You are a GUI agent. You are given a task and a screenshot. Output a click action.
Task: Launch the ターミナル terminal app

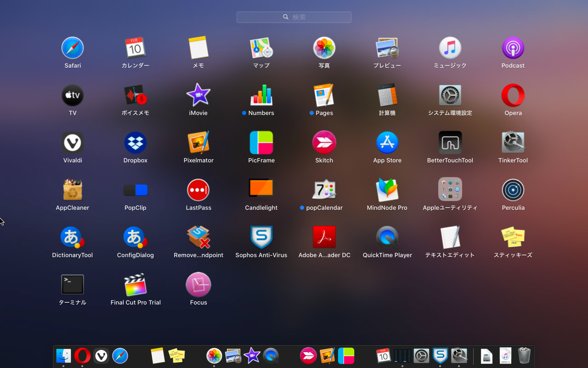tap(73, 285)
